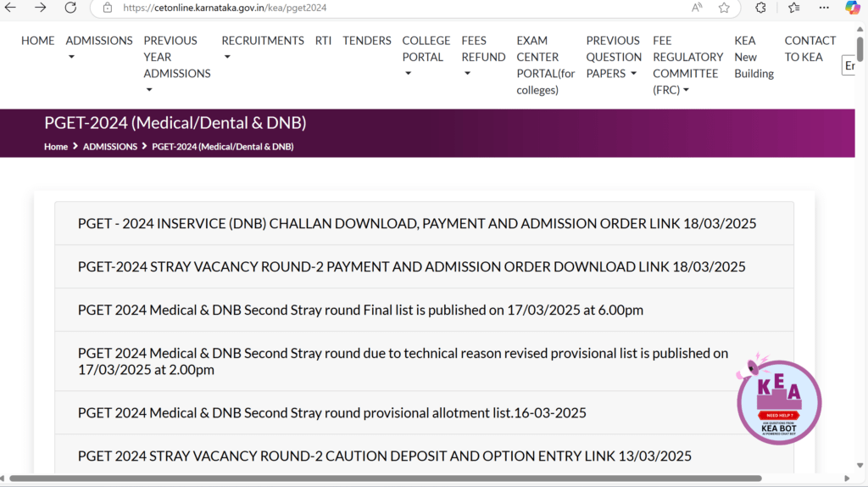Click the vertical scrollbar thumb

tap(860, 48)
